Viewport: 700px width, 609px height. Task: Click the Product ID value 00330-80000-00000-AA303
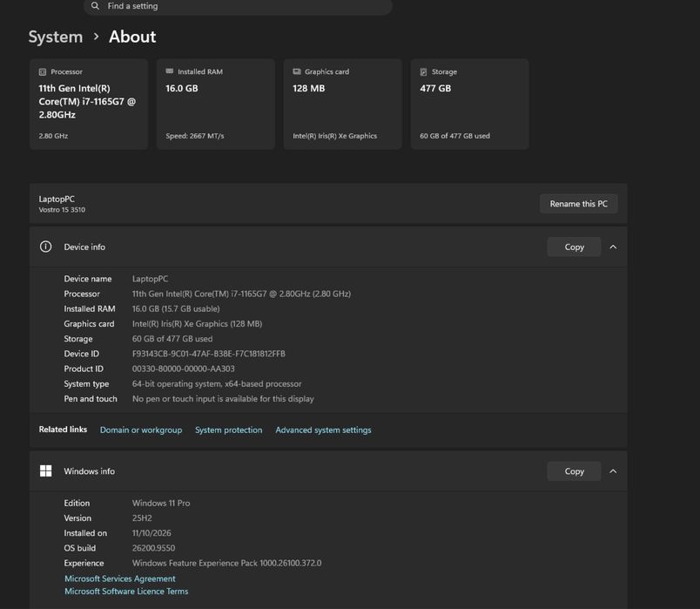[x=184, y=369]
